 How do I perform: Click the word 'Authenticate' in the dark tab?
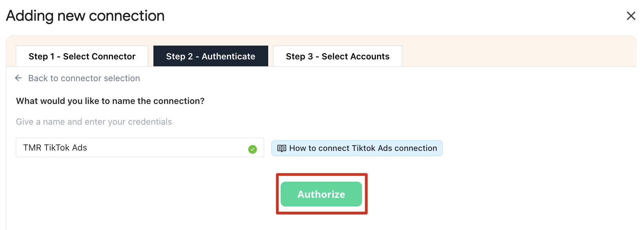click(x=228, y=56)
